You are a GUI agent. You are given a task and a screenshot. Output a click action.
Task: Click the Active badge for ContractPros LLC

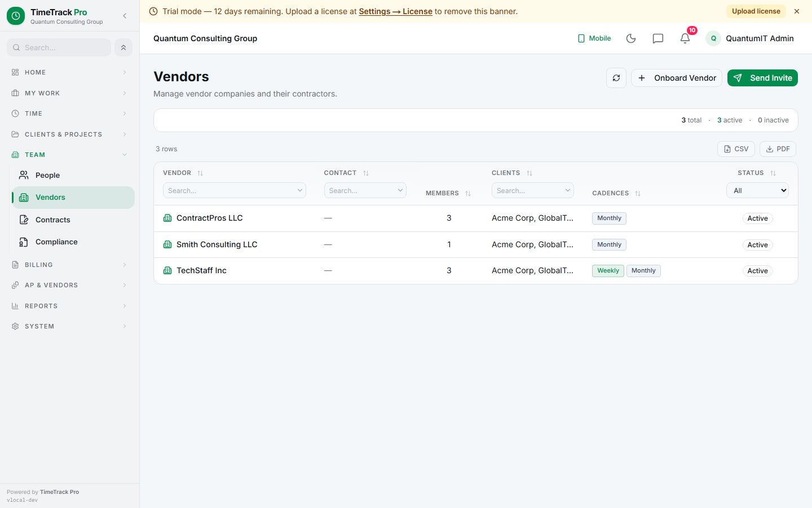coord(757,218)
